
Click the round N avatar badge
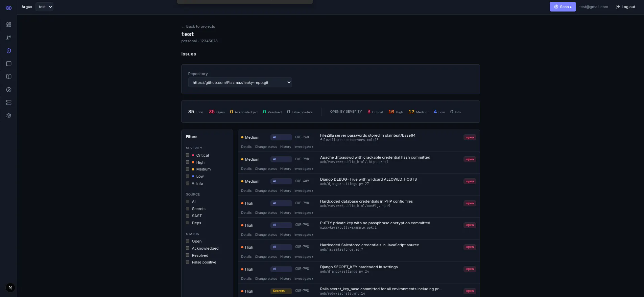click(x=10, y=288)
